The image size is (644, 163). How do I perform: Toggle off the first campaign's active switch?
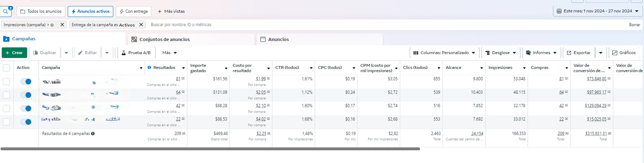[26, 82]
